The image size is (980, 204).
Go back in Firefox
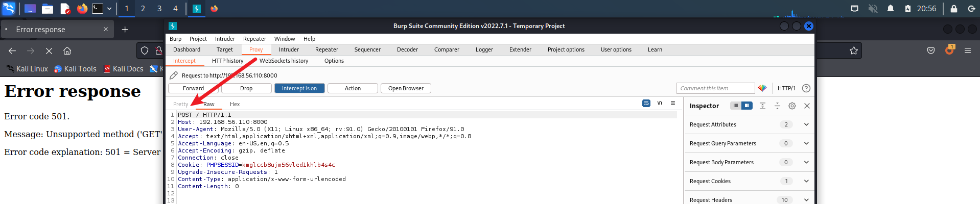pyautogui.click(x=12, y=50)
